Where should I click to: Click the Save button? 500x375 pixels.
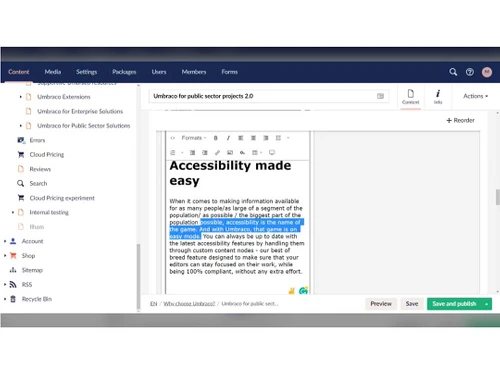(412, 304)
